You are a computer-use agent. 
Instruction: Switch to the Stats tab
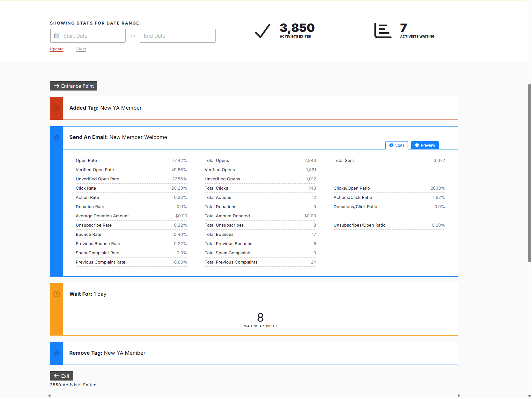(396, 145)
